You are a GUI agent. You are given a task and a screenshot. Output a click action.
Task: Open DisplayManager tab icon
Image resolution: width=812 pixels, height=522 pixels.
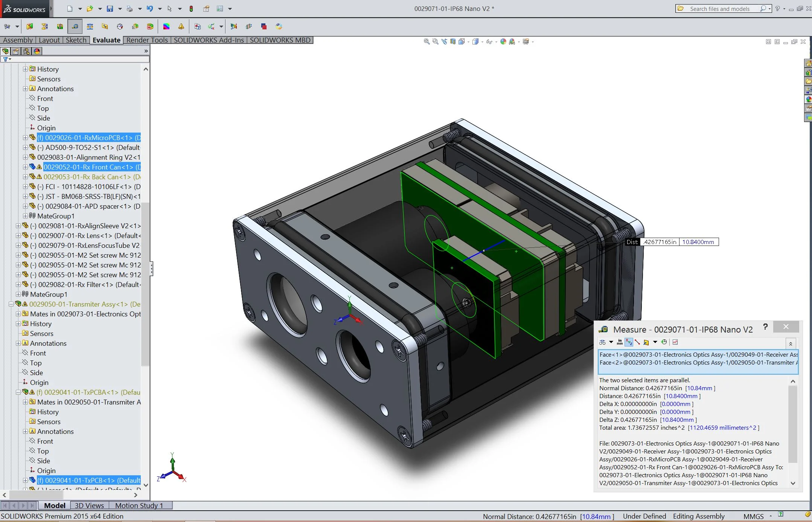tap(37, 51)
